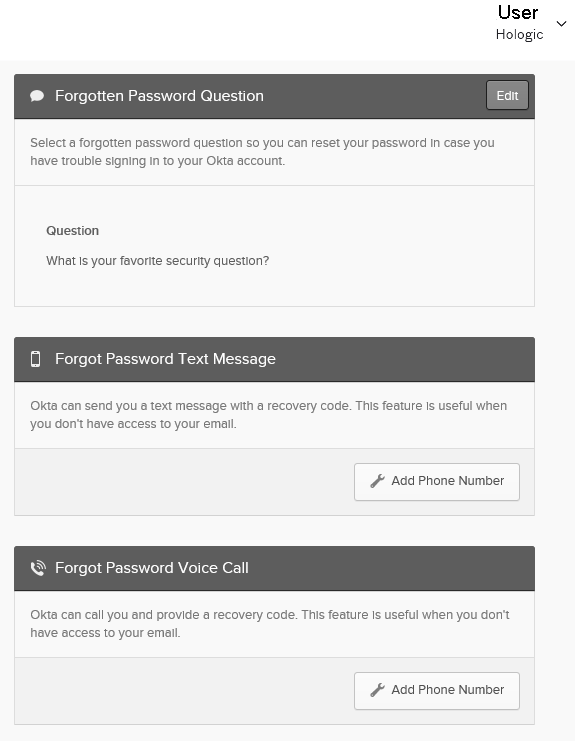Click the 'Select a forgotten password question' description

[262, 152]
